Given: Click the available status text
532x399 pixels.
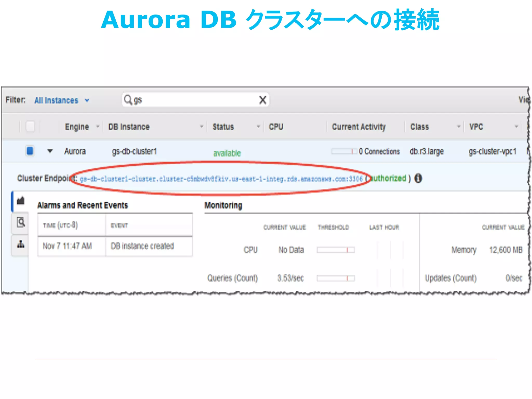Looking at the screenshot, I should pyautogui.click(x=227, y=153).
